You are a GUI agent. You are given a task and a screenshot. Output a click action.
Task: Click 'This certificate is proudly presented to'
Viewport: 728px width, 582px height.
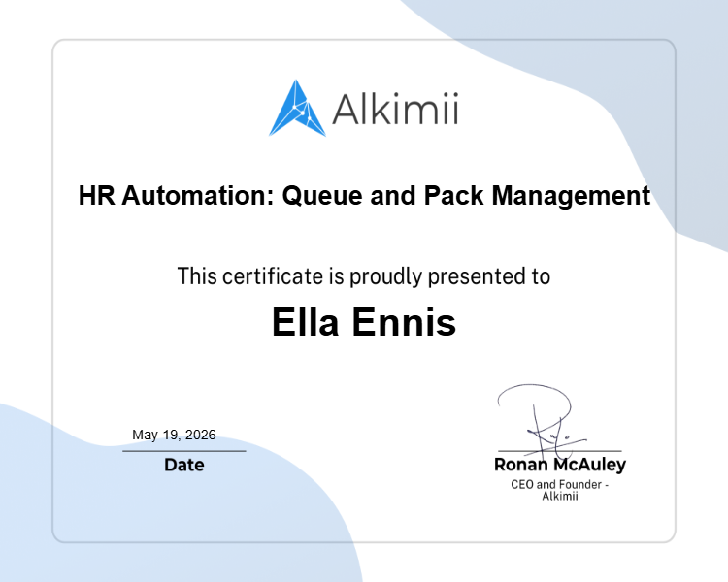[364, 276]
